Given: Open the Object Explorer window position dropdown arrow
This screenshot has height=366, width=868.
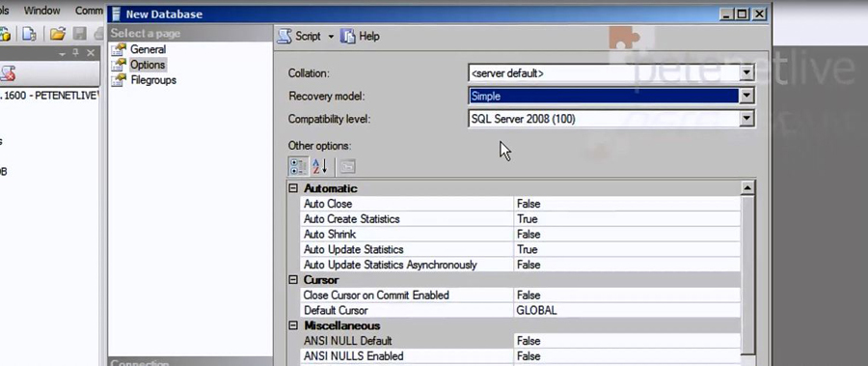Looking at the screenshot, I should (x=62, y=54).
